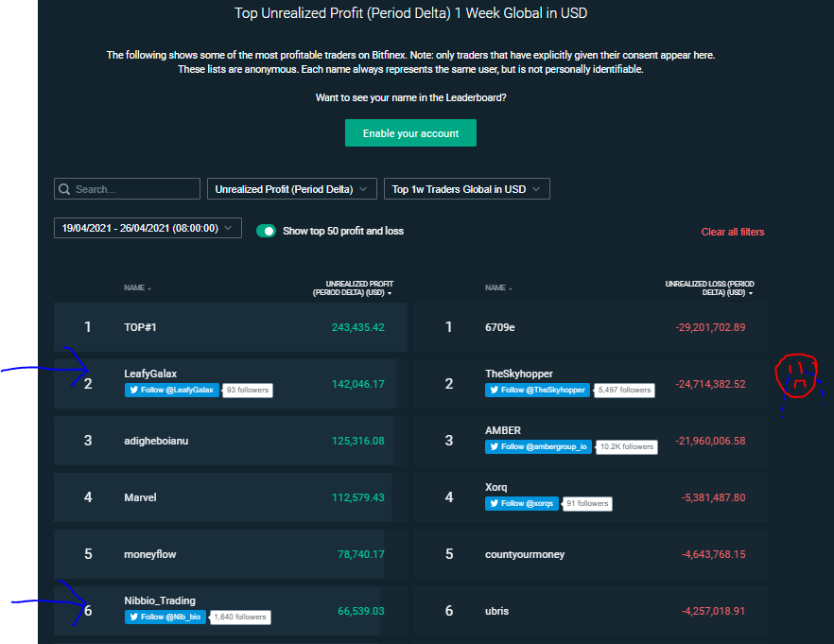Open the 10.2K followers count badge
This screenshot has height=644, width=834.
(x=627, y=446)
